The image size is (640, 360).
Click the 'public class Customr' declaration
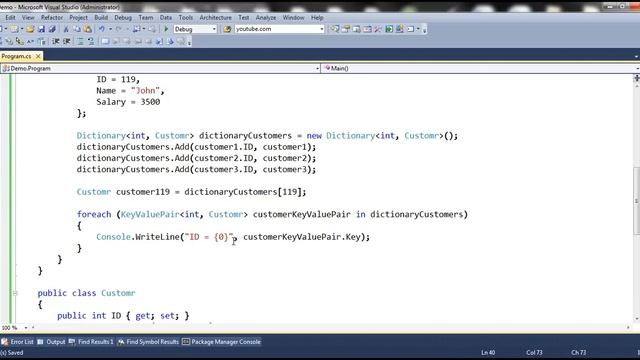pyautogui.click(x=87, y=293)
